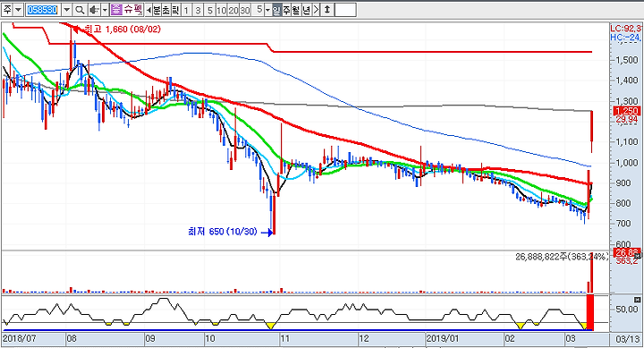
Task: Click the 2019/01 date axis label
Action: pyautogui.click(x=442, y=339)
